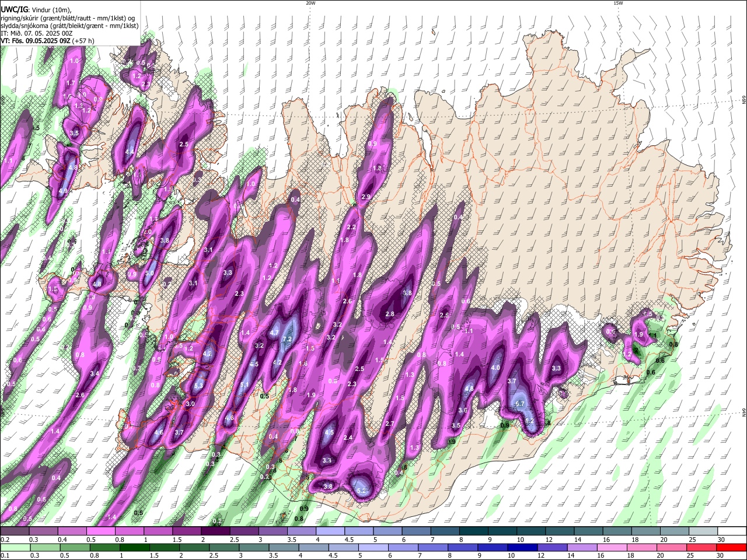Click the 20W longitude label
747x560 pixels.
[x=310, y=3]
